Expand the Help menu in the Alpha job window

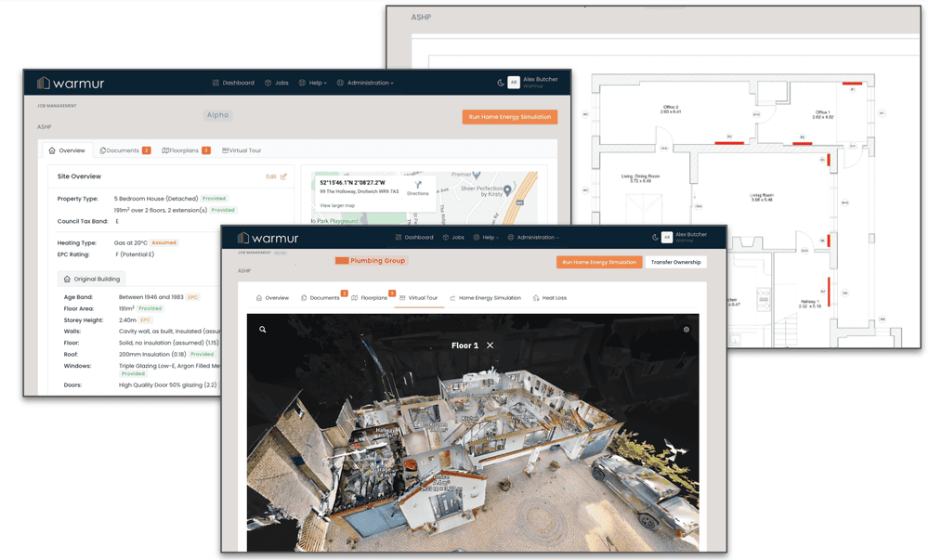pos(313,83)
